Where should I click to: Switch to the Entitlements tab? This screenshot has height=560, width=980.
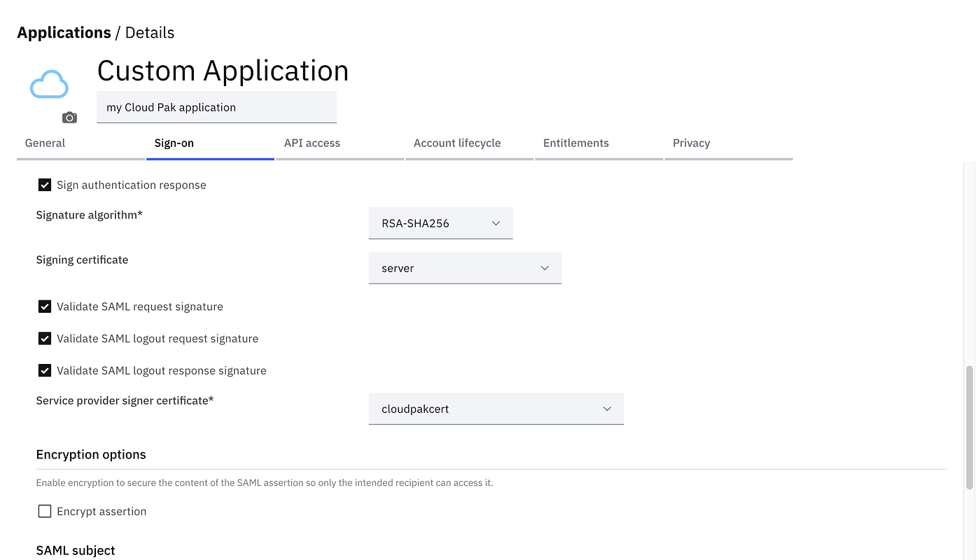[x=598, y=143]
